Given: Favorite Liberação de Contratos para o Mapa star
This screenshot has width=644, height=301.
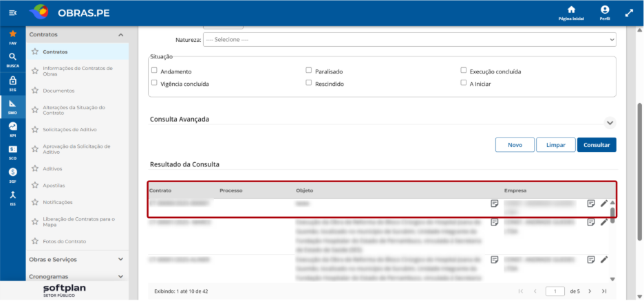Looking at the screenshot, I should tap(35, 222).
